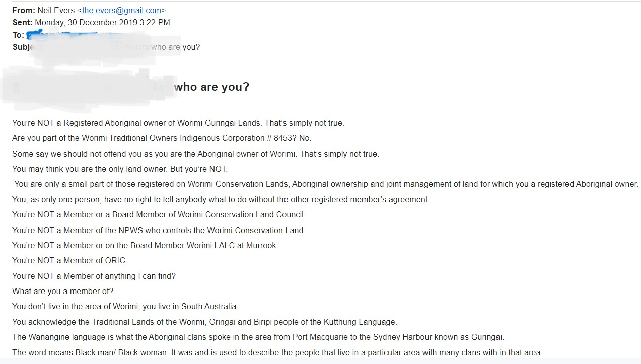Screen dimensions: 641x364
Task: Click "What are you a member of?" text
Action: pos(62,291)
